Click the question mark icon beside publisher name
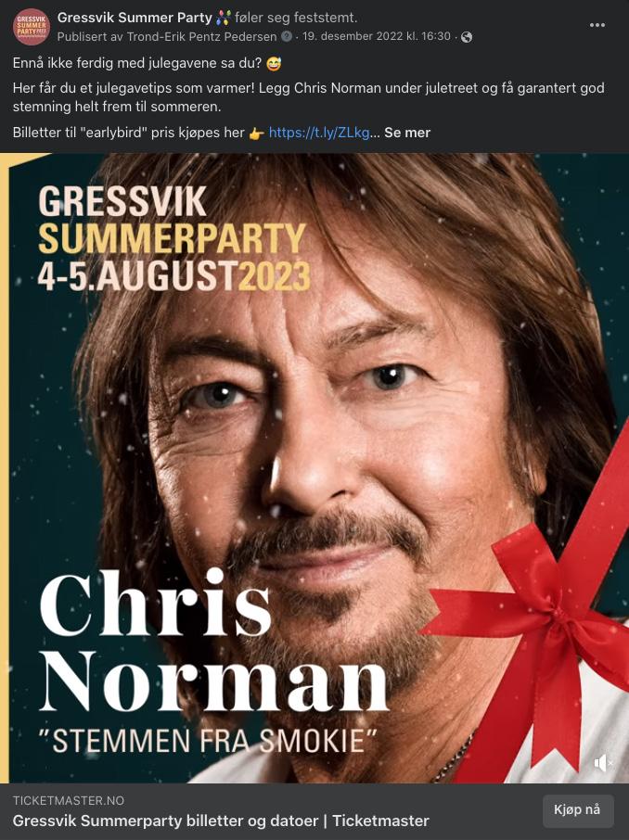Screen dimensions: 629x840 click(x=287, y=36)
